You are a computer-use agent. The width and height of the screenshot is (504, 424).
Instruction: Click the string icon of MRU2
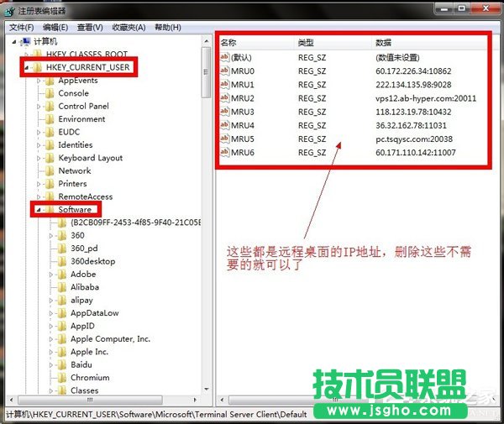pyautogui.click(x=224, y=97)
